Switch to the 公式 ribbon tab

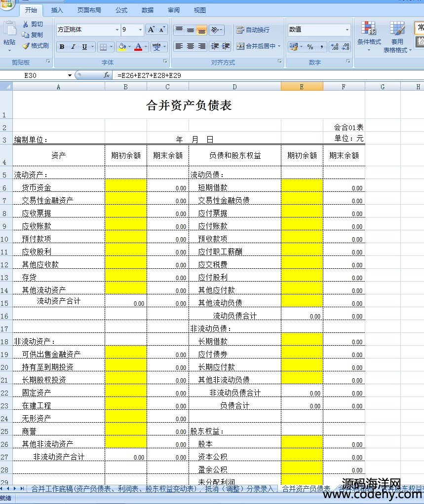[x=121, y=10]
